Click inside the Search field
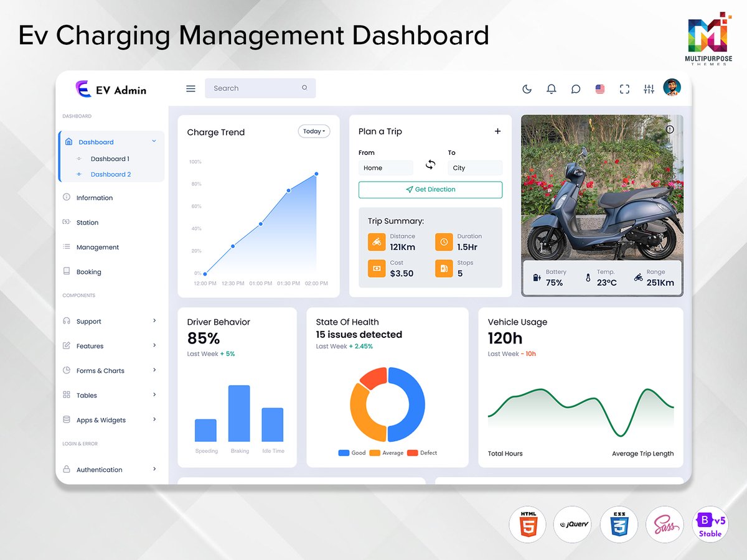The width and height of the screenshot is (747, 560). [x=260, y=88]
